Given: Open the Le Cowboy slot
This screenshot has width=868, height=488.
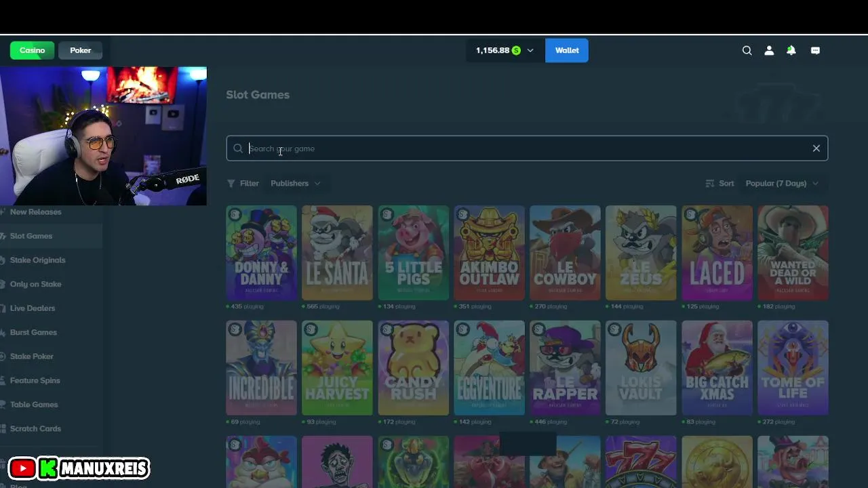Looking at the screenshot, I should click(x=565, y=253).
